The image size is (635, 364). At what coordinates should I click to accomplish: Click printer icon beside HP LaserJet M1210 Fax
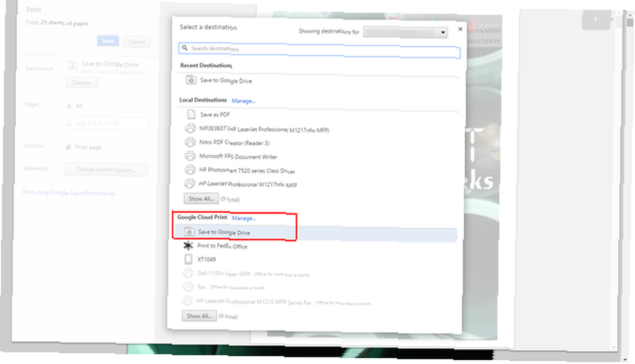(x=187, y=301)
